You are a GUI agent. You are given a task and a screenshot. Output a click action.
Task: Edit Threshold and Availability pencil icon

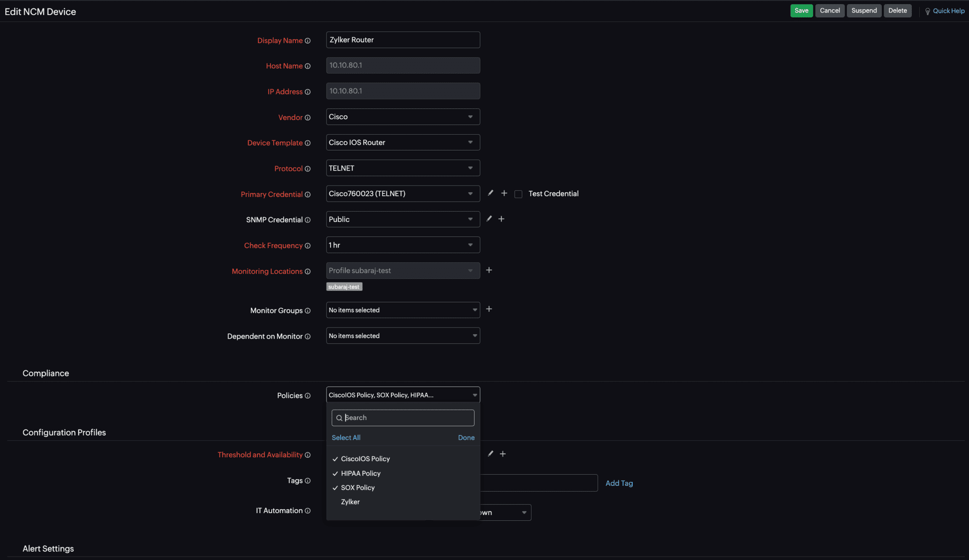coord(490,454)
